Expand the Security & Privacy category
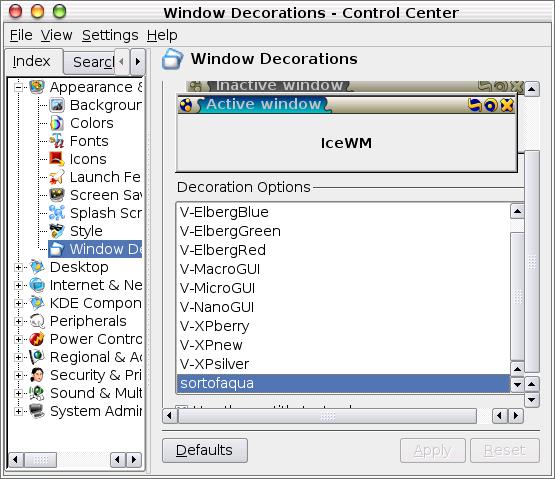 [18, 375]
